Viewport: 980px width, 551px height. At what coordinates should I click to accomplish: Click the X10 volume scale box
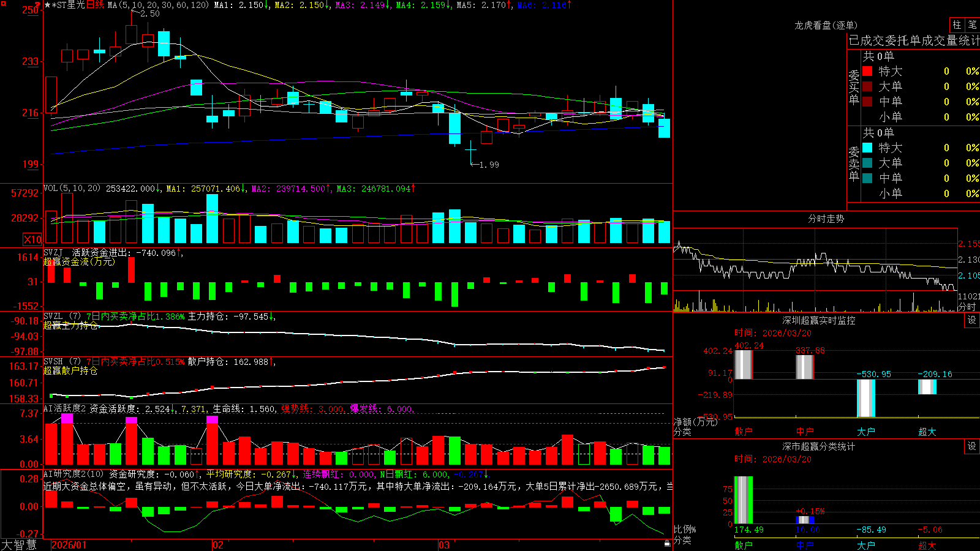[32, 239]
